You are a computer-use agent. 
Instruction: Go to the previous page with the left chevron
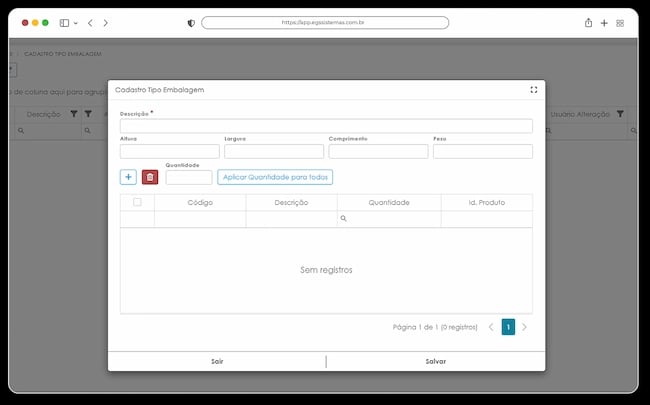(x=491, y=327)
